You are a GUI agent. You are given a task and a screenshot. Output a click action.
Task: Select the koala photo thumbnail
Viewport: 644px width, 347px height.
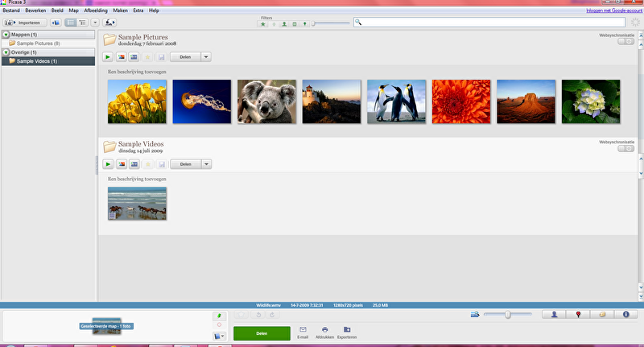coord(266,101)
